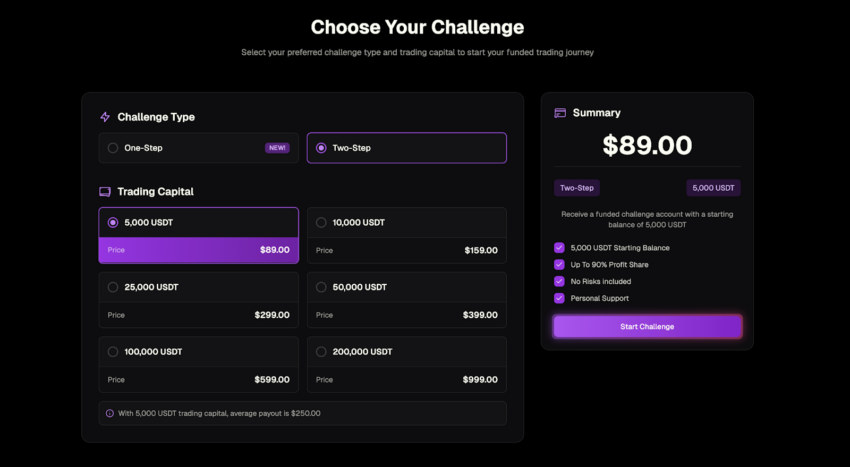The width and height of the screenshot is (850, 467).
Task: Select the Two-Step challenge radio button
Action: pyautogui.click(x=321, y=148)
